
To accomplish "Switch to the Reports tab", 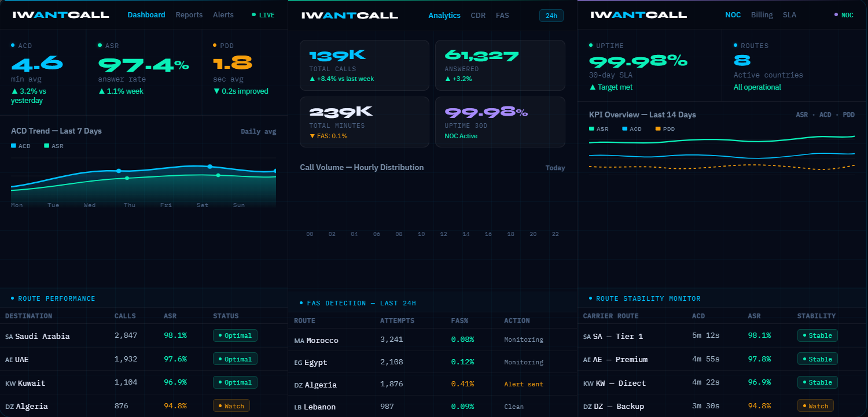I will tap(189, 15).
